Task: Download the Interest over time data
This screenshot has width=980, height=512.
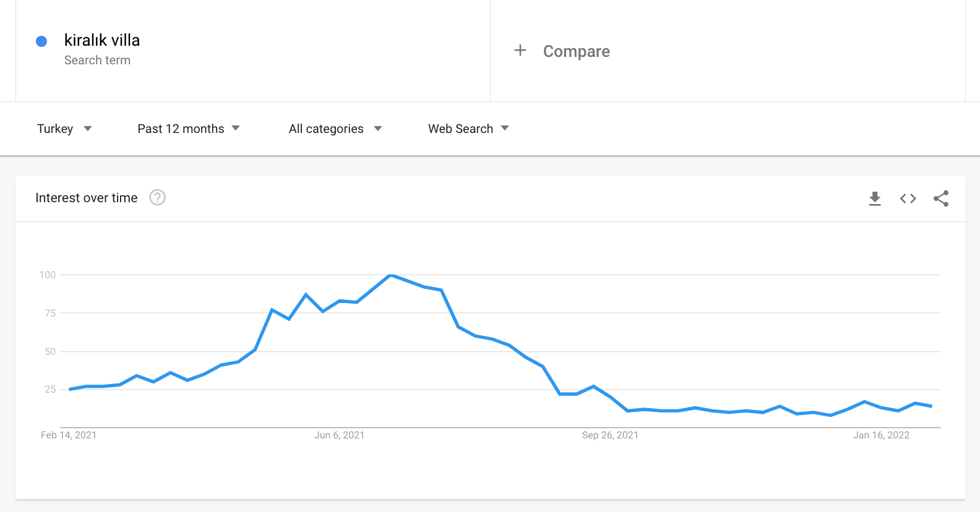Action: click(x=875, y=198)
